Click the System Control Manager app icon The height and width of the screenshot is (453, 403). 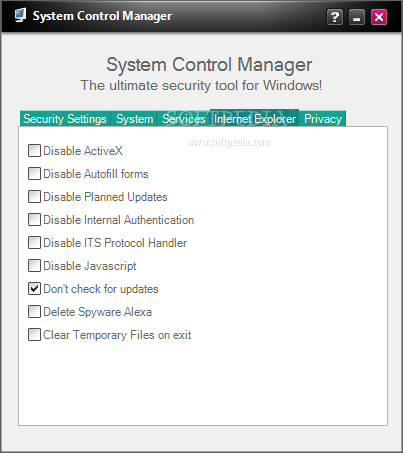click(20, 16)
